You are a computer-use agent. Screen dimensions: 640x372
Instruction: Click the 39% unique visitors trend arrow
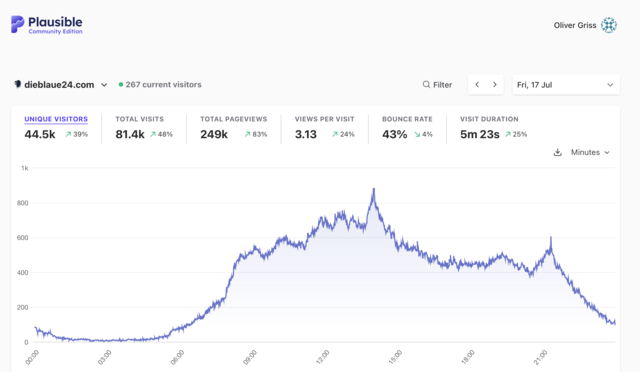68,134
